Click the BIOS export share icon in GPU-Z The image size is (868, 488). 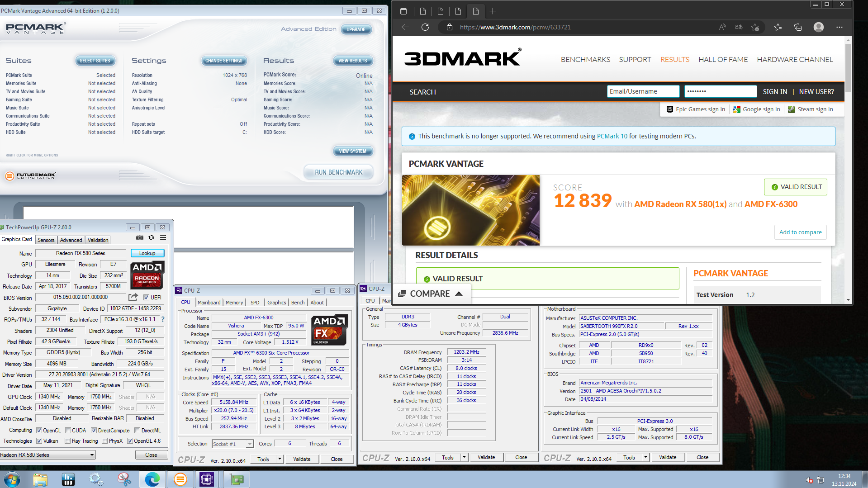[x=133, y=297]
